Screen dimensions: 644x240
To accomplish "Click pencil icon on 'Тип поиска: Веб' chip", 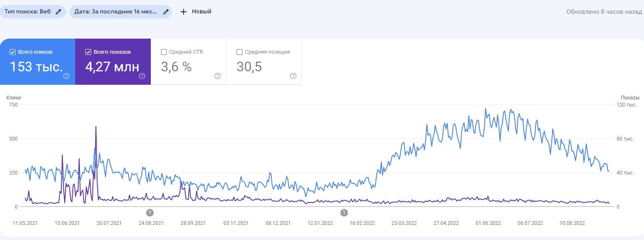I will pos(58,12).
